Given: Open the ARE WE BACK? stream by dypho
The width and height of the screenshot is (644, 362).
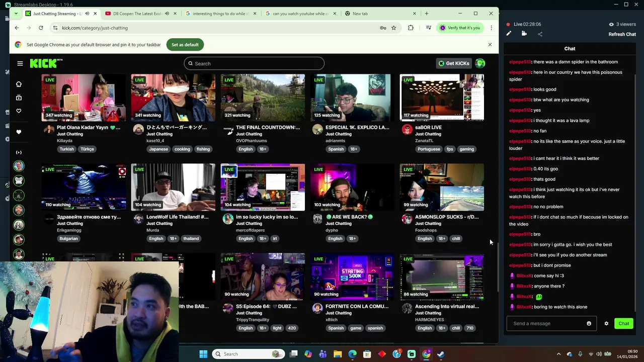Looking at the screenshot, I should pyautogui.click(x=352, y=187).
